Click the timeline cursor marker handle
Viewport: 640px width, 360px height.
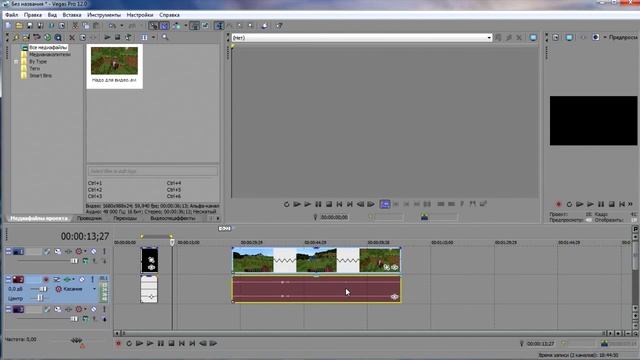tap(172, 242)
